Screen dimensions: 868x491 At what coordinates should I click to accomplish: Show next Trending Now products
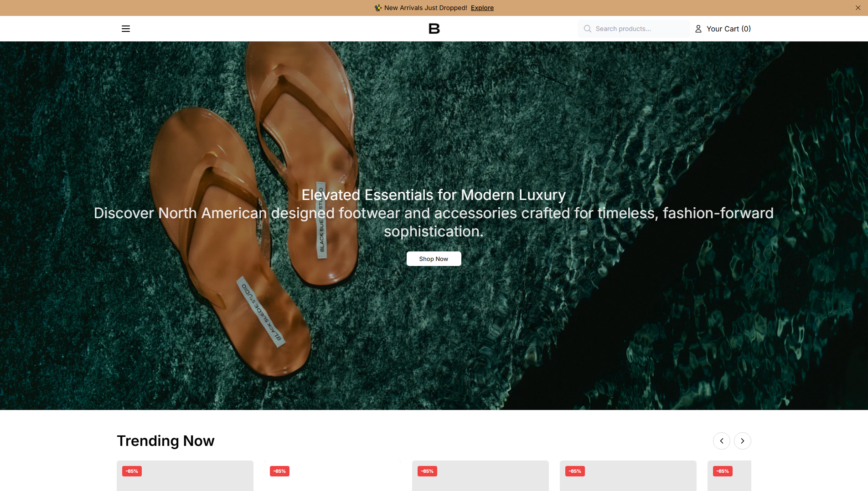click(x=743, y=441)
